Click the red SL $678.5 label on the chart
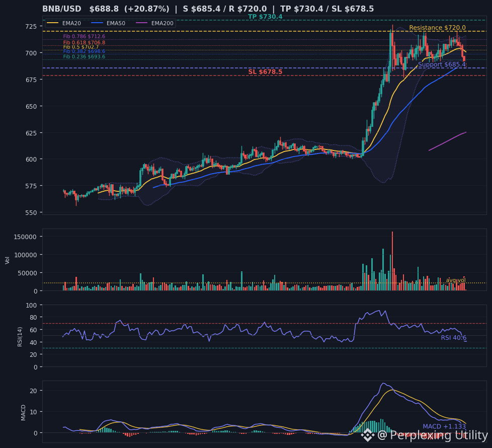This screenshot has height=448, width=492. point(265,71)
